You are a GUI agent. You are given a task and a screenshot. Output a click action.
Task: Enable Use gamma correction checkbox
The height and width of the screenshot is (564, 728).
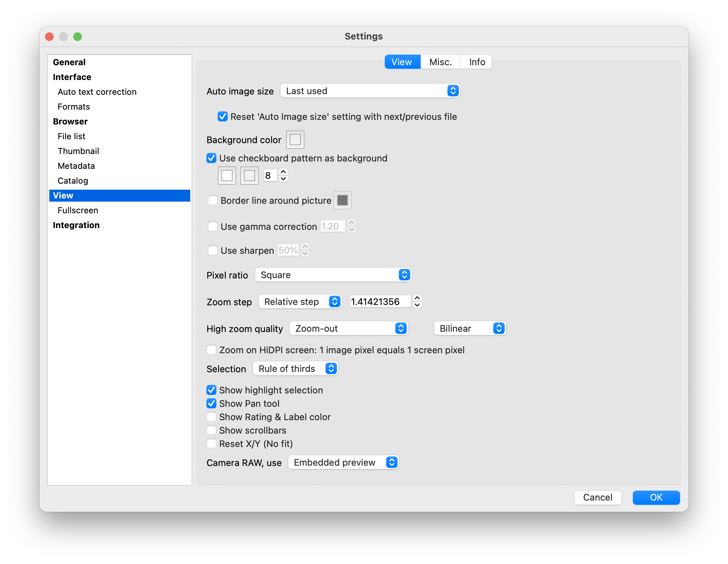[213, 226]
